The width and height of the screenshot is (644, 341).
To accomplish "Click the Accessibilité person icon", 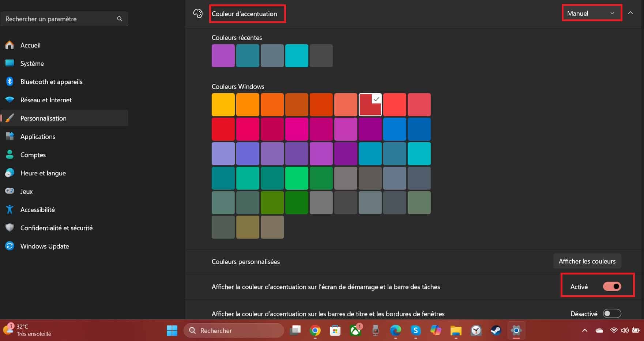I will (x=10, y=209).
